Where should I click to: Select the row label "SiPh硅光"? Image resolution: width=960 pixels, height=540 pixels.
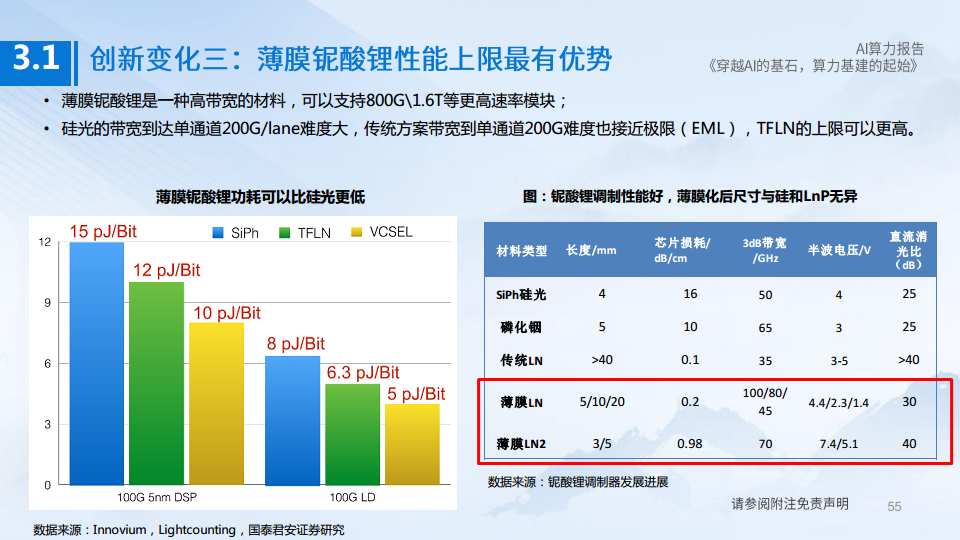click(521, 294)
